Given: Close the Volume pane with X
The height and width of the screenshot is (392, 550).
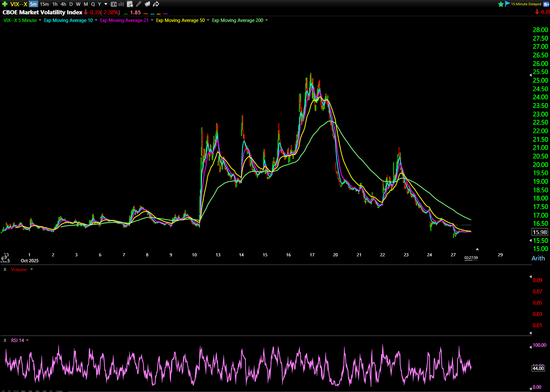Looking at the screenshot, I should [5, 269].
